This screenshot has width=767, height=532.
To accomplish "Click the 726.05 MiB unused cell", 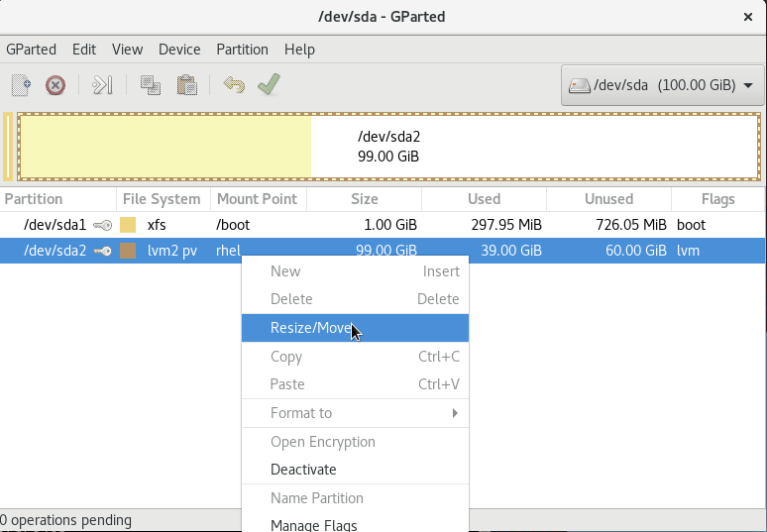I will [x=631, y=225].
